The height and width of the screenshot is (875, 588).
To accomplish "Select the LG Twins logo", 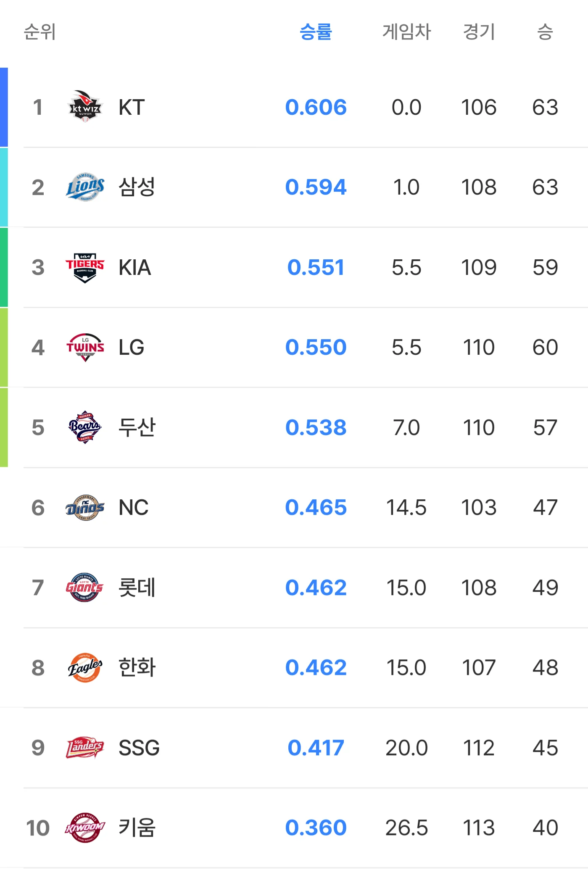I will 85,347.
